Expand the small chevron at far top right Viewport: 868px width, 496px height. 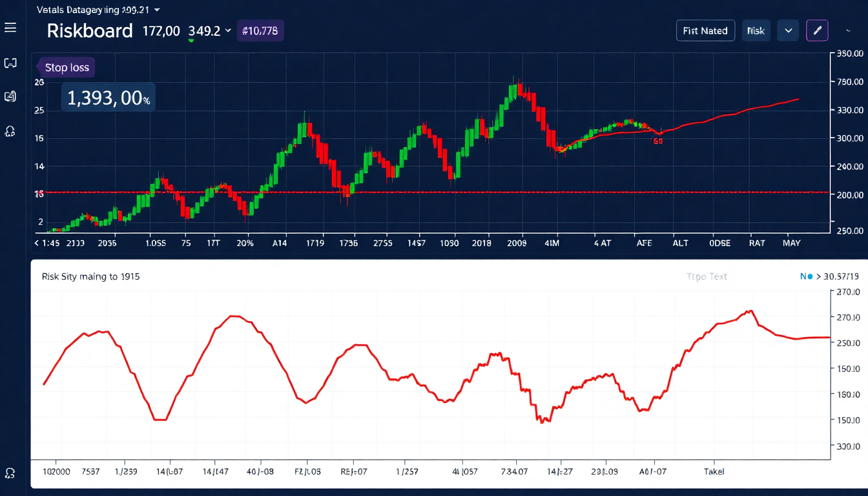pos(848,30)
